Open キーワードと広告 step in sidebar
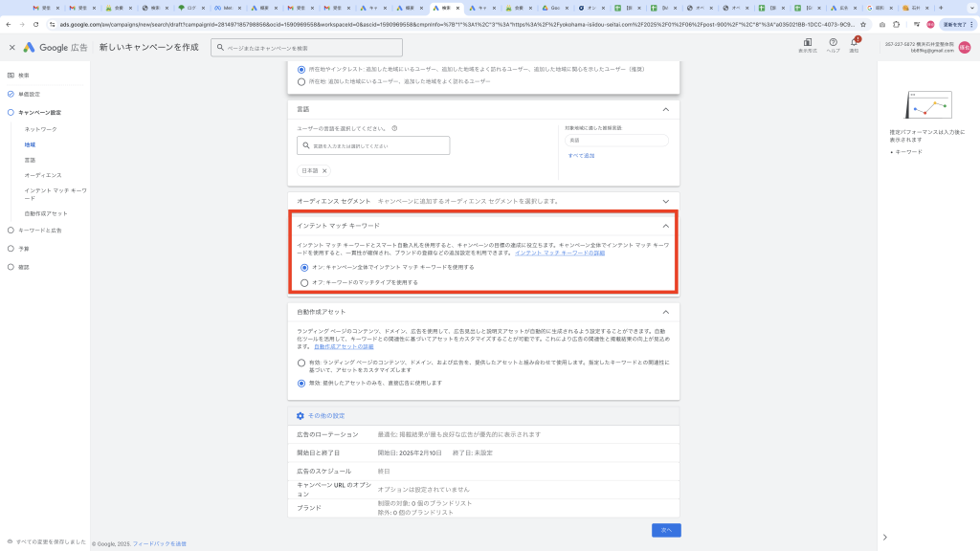This screenshot has width=980, height=551. click(x=40, y=231)
